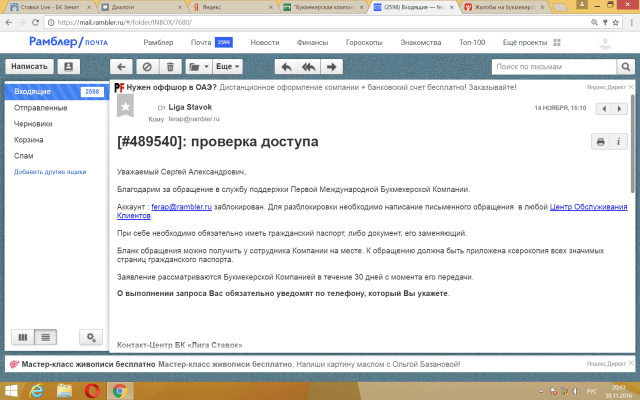Print the email using the printer icon
Image resolution: width=640 pixels, height=400 pixels.
pos(600,142)
